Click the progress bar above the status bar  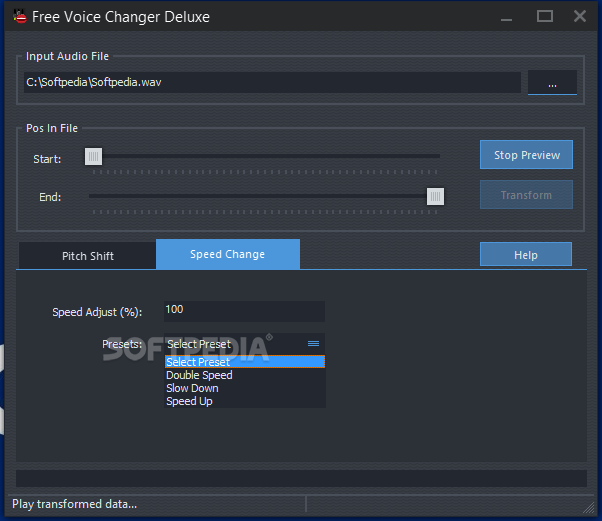coord(301,478)
